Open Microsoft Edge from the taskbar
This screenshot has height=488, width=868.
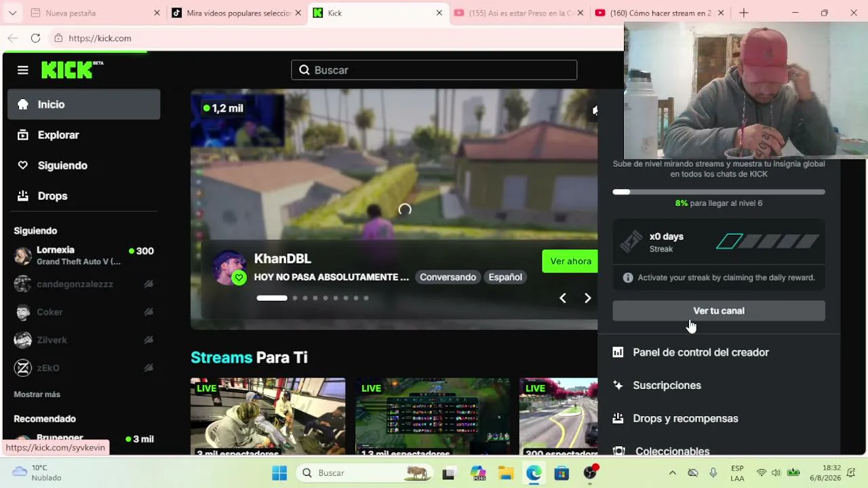(534, 472)
